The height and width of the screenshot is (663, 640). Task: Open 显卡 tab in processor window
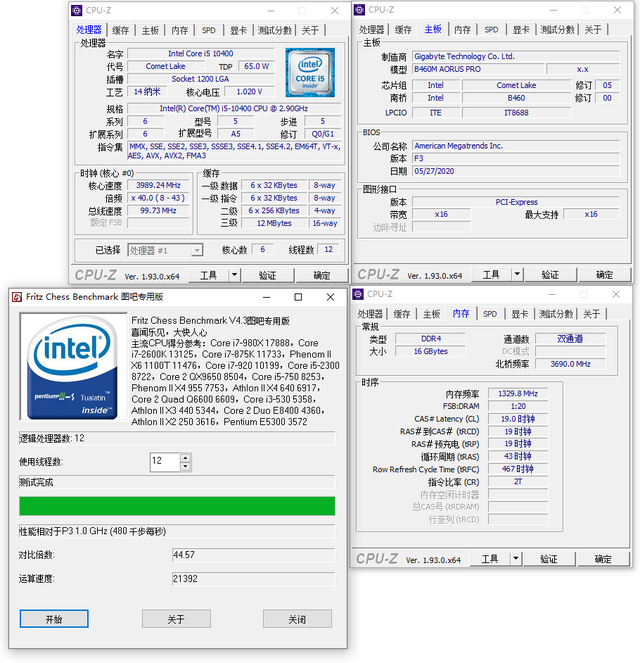click(x=238, y=30)
